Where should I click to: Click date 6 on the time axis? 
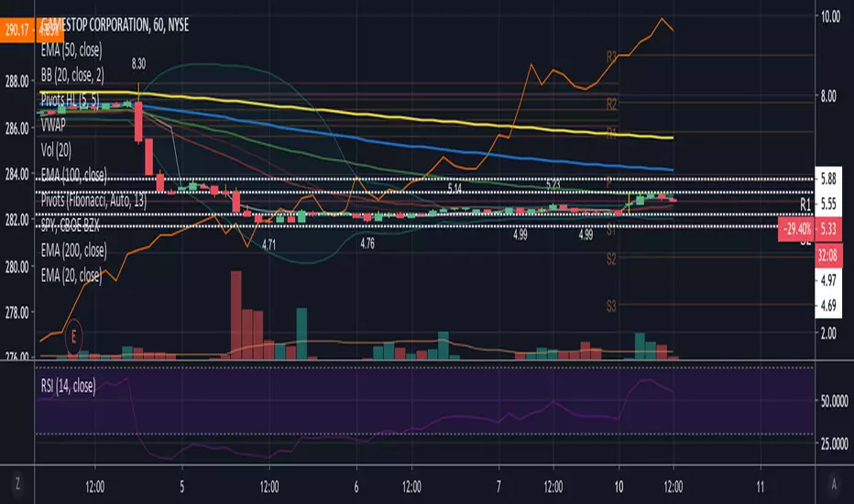[356, 487]
